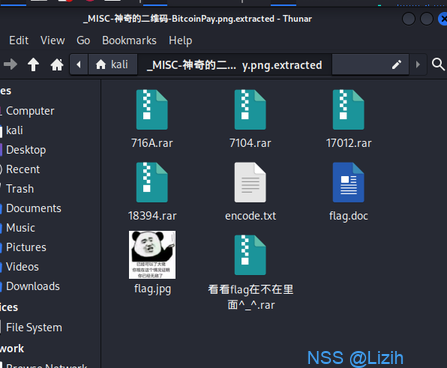The height and width of the screenshot is (368, 447).
Task: Open Desktop in the sidebar
Action: coord(26,150)
